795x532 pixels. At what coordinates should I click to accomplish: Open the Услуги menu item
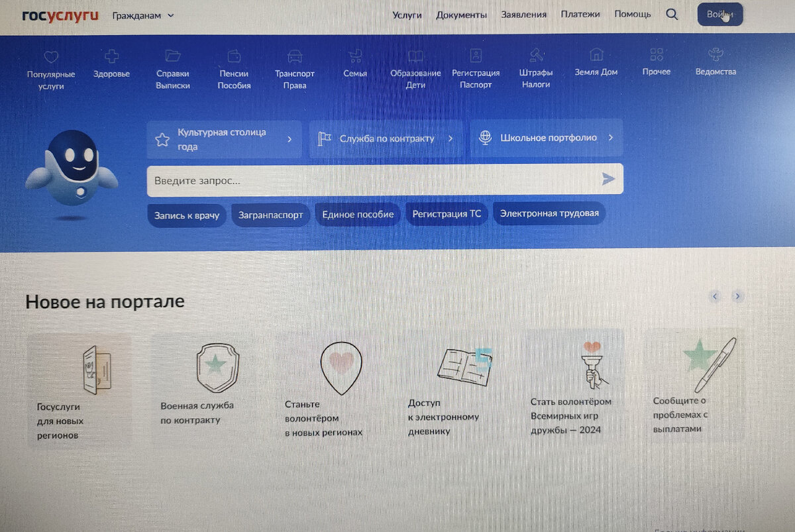(x=407, y=15)
